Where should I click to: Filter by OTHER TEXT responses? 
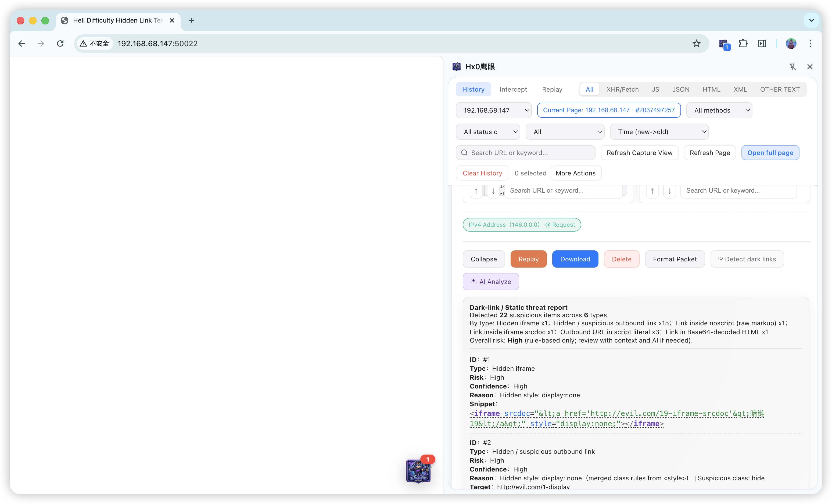(780, 89)
